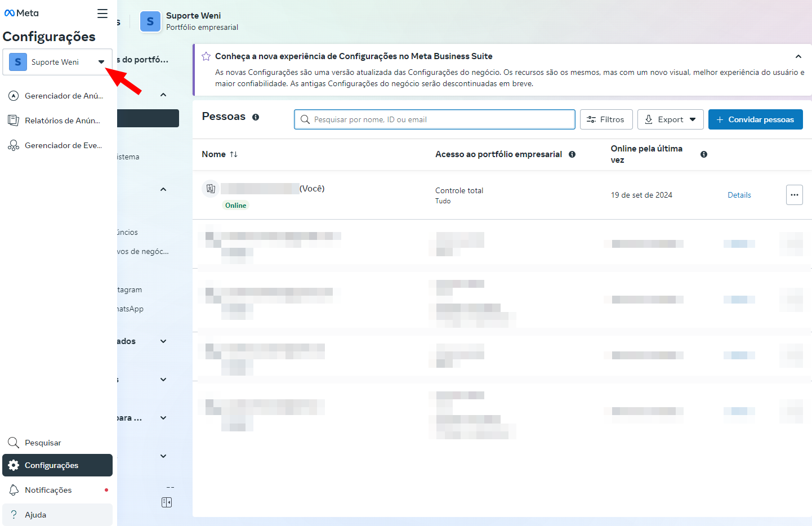Click the Convidar pessoas button
Image resolution: width=812 pixels, height=526 pixels.
pos(755,119)
